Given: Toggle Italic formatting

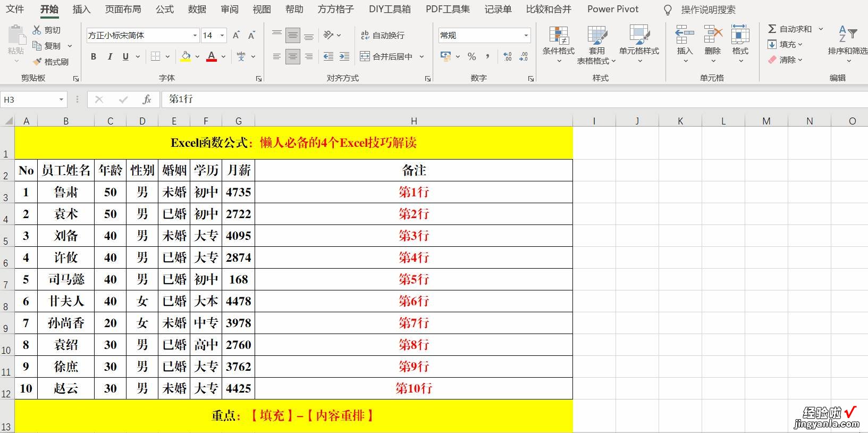Looking at the screenshot, I should point(109,56).
